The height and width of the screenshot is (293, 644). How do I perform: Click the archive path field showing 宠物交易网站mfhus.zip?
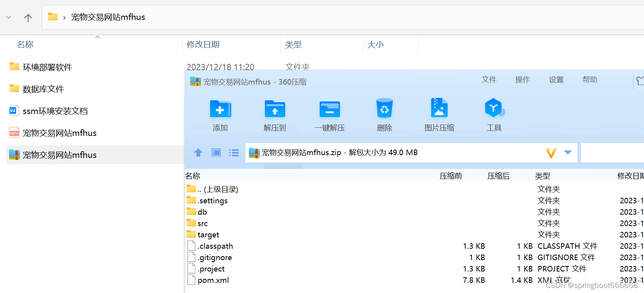point(412,152)
